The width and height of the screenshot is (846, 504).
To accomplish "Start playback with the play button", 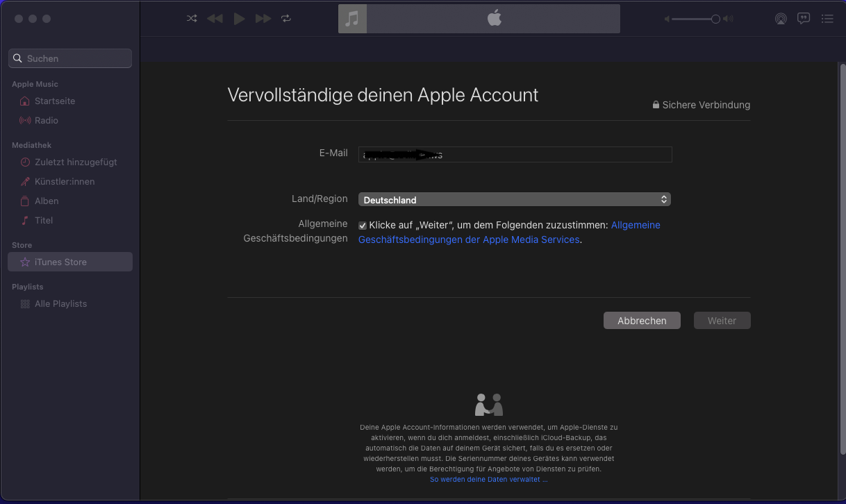I will pos(239,19).
